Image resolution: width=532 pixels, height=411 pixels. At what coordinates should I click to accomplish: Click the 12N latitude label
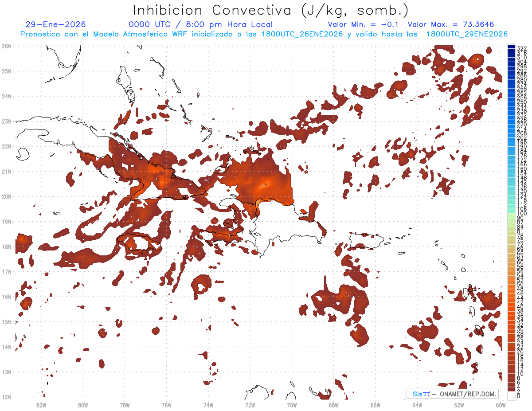[x=7, y=397]
